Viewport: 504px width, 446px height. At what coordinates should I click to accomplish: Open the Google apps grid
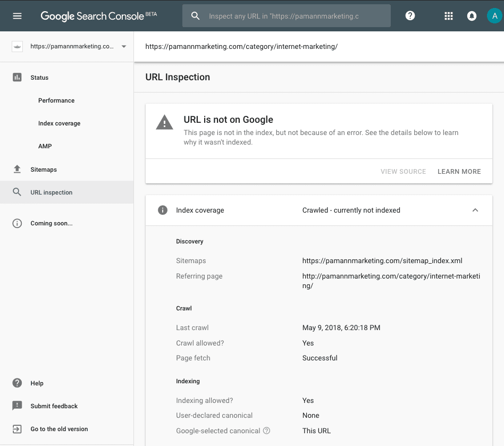click(448, 16)
